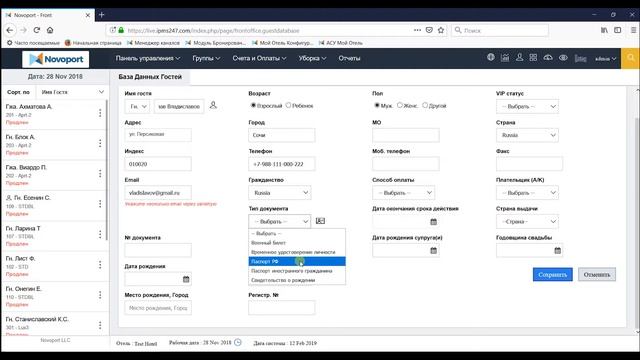This screenshot has height=360, width=640.
Task: Click the Моб. телефон input field
Action: tap(406, 164)
